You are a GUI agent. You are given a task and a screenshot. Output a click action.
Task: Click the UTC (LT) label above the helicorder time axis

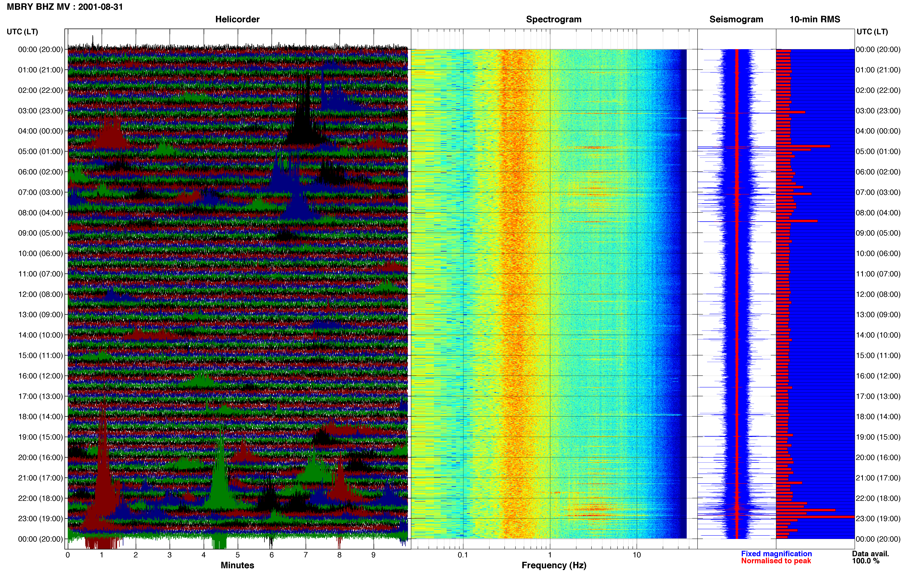point(22,32)
